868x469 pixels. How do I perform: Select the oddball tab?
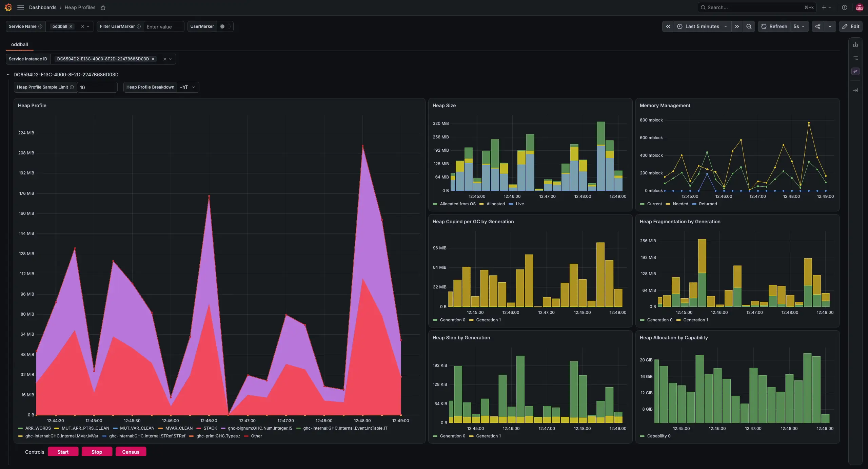(19, 44)
